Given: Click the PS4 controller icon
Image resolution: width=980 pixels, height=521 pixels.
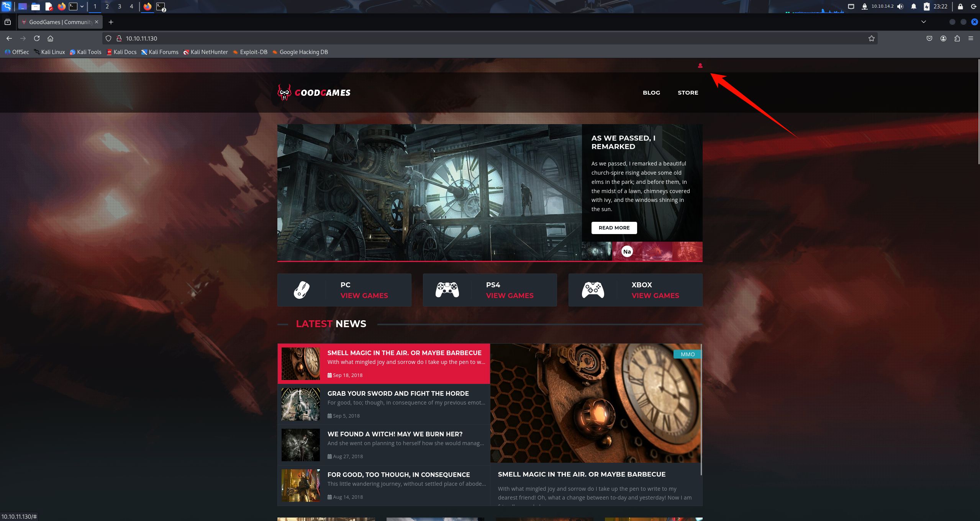Looking at the screenshot, I should coord(447,290).
